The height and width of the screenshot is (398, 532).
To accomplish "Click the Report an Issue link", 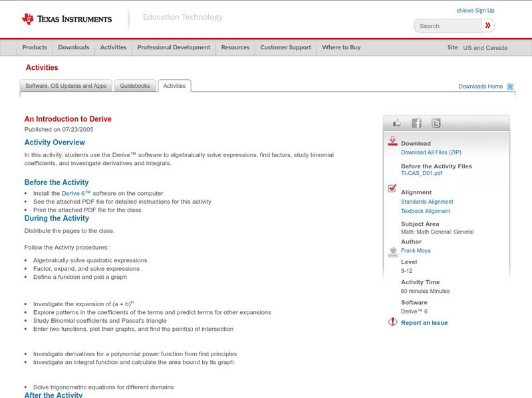I will [x=424, y=323].
